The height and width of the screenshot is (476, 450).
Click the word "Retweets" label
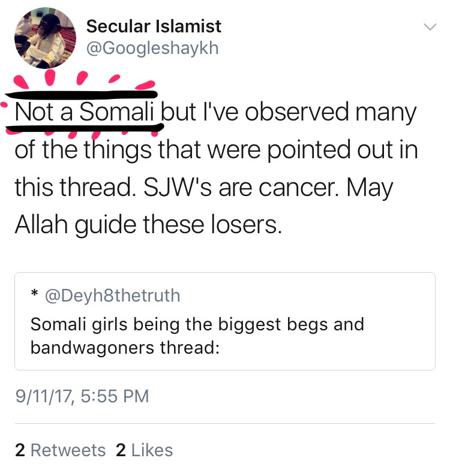(68, 450)
